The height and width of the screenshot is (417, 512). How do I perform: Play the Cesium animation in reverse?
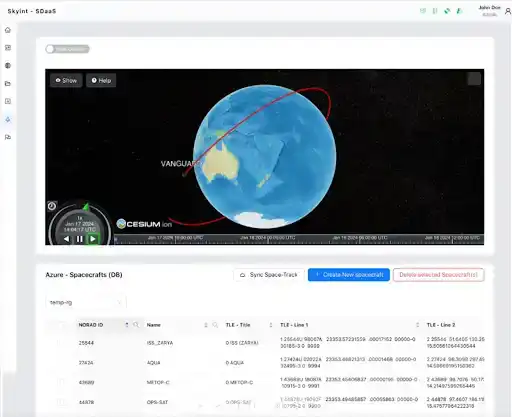coord(67,239)
